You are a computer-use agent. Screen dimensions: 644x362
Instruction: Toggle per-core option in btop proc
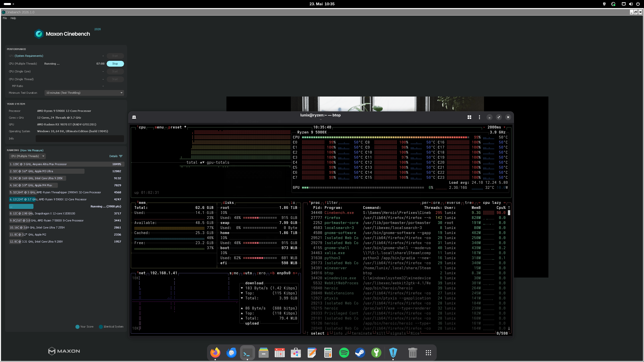[431, 203]
